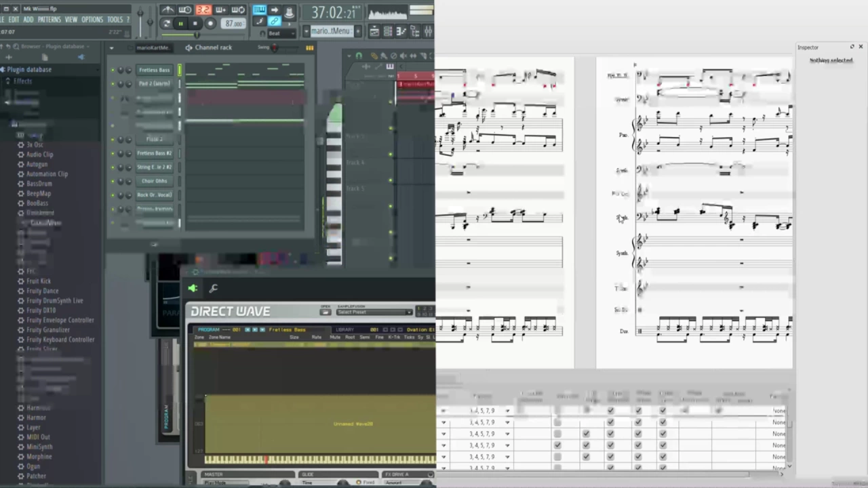Arm recording with the record button
Screen dimensions: 868x488
tap(210, 24)
